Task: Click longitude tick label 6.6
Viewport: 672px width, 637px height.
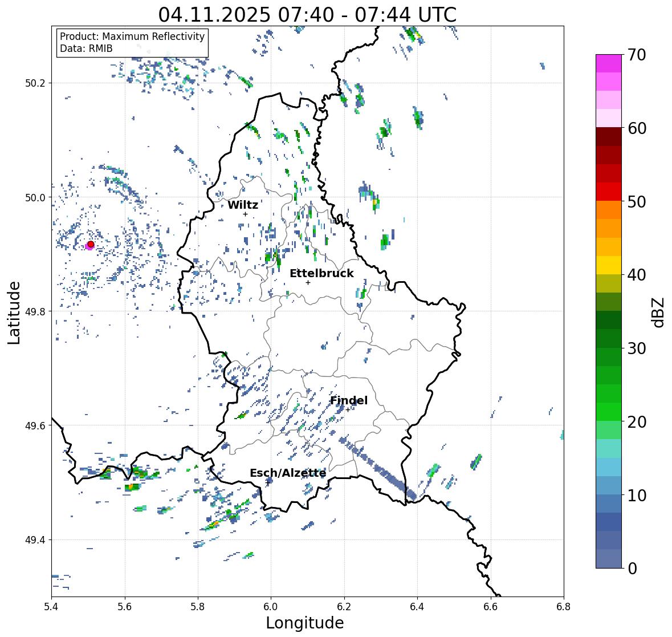Action: 490,607
